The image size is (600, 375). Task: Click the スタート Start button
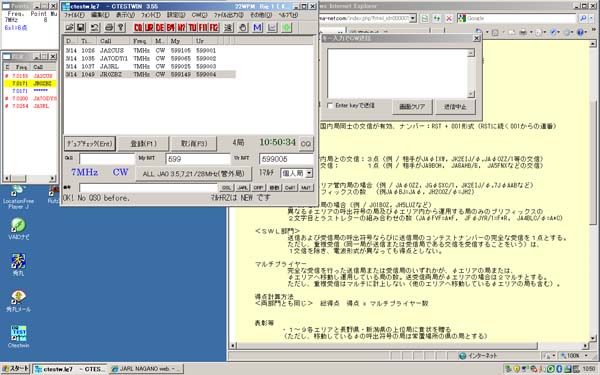[16, 369]
